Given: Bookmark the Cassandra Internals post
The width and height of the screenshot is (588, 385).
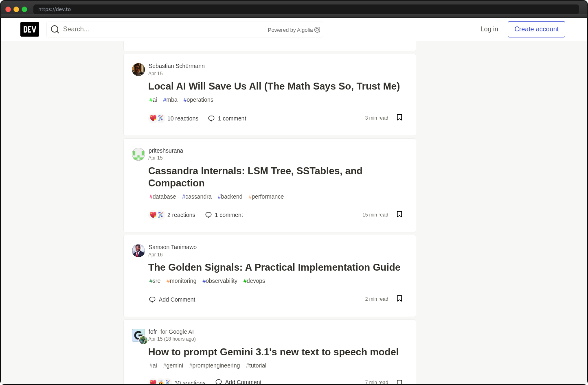Looking at the screenshot, I should (399, 214).
